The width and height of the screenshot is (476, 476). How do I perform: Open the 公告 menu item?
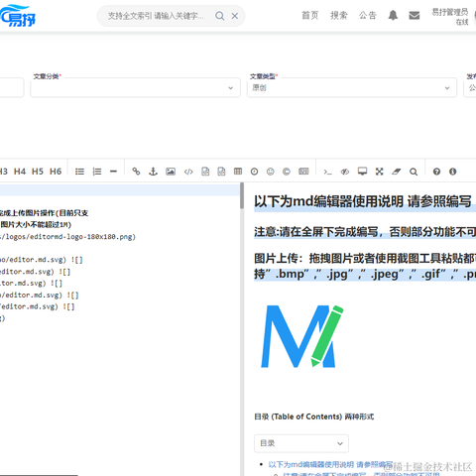click(x=368, y=15)
